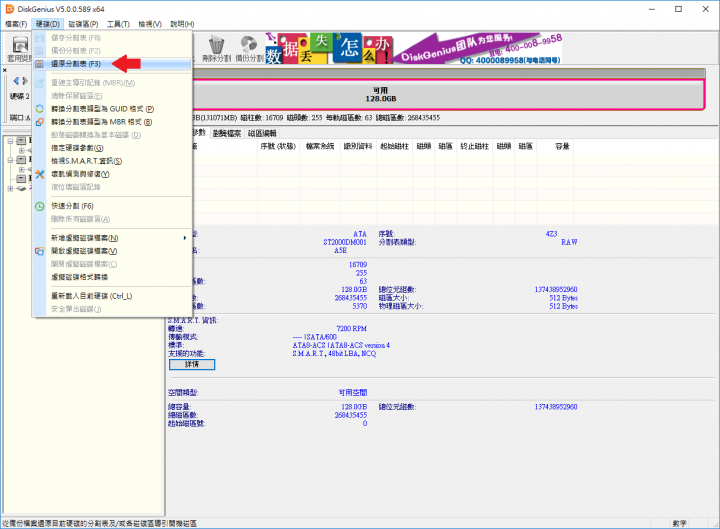Screen dimensions: 720x529
Task: Choose 快速分割 (F6) menu entry
Action: coord(112,206)
